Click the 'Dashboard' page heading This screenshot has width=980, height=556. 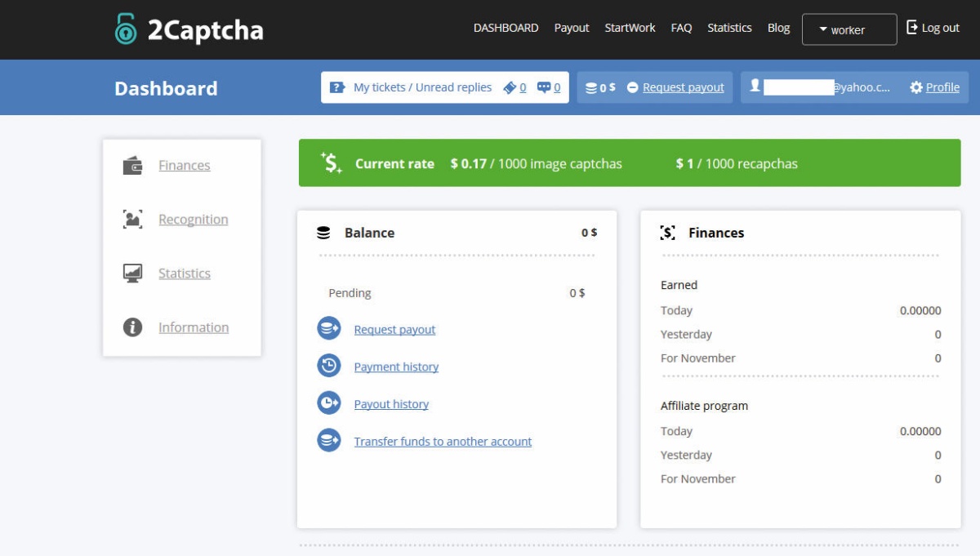point(166,88)
